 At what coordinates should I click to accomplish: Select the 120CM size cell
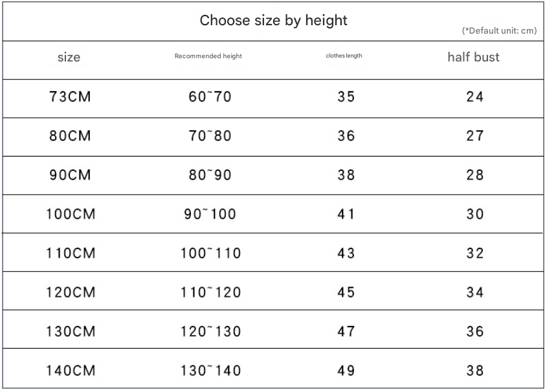(x=71, y=292)
